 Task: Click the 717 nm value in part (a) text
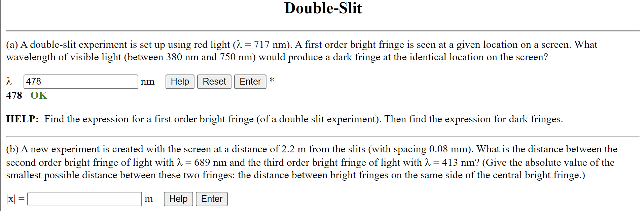coord(270,44)
